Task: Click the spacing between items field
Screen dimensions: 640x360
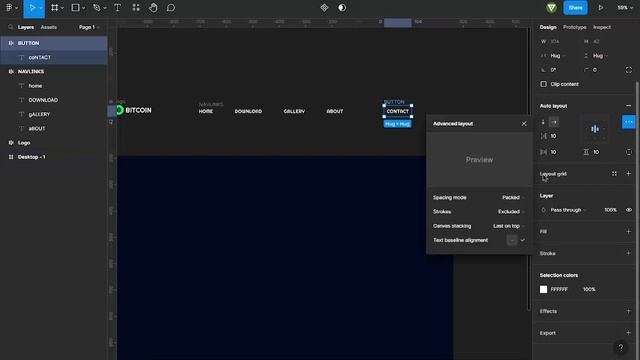Action: (553, 136)
